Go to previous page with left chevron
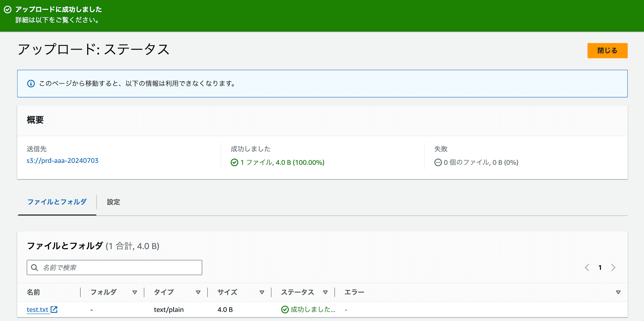This screenshot has width=644, height=321. [587, 267]
